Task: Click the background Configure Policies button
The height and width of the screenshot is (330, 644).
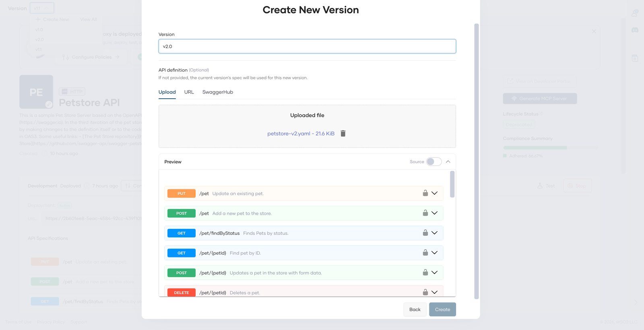Action: 92,57
